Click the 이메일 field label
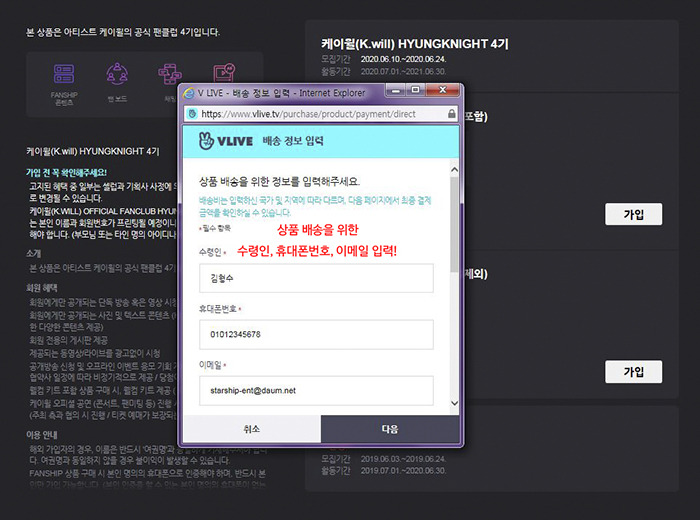The width and height of the screenshot is (700, 520). pyautogui.click(x=210, y=365)
